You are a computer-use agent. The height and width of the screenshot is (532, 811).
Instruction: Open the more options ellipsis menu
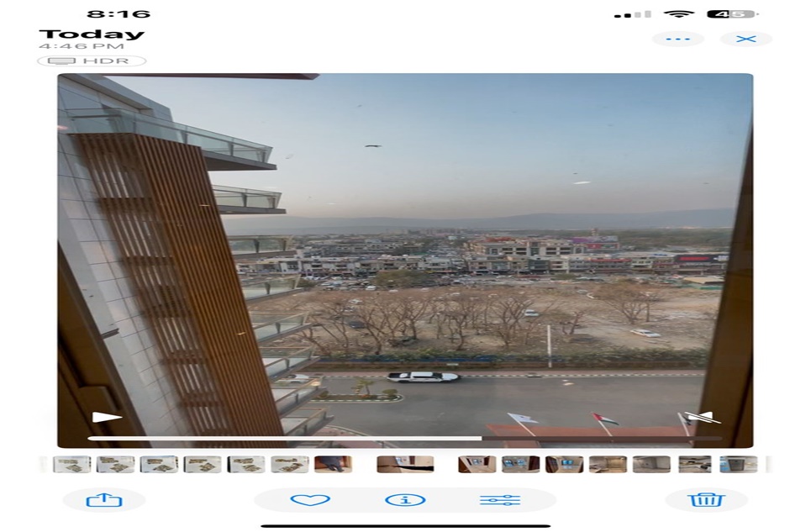click(x=678, y=39)
